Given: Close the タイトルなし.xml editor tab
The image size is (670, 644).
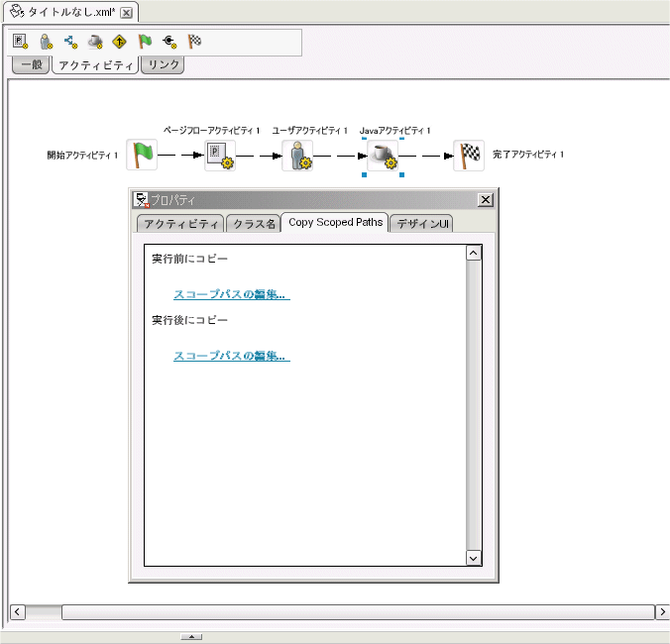Looking at the screenshot, I should (x=127, y=13).
